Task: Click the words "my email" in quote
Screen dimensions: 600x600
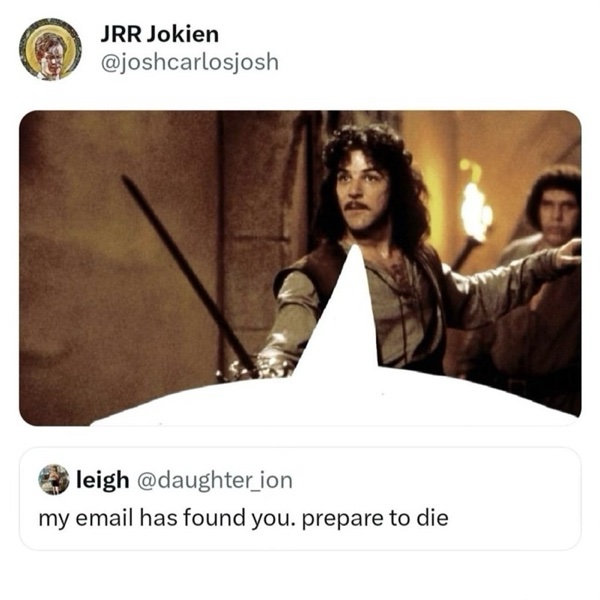Action: (x=86, y=518)
